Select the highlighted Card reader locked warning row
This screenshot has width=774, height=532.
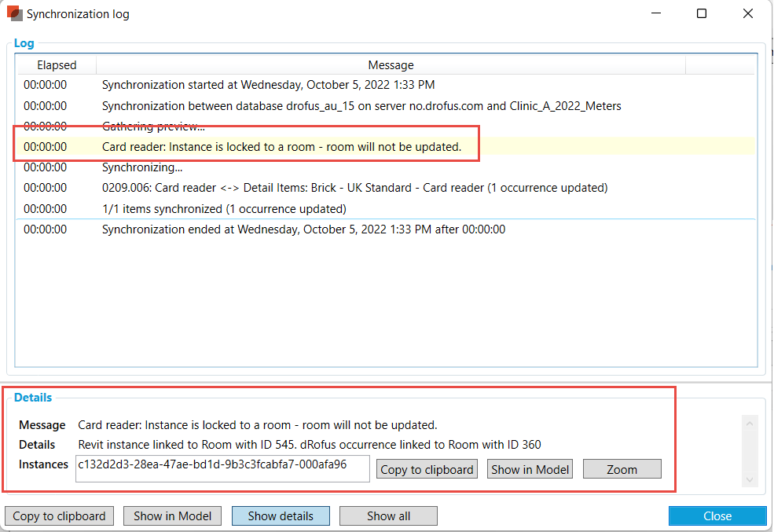pos(281,146)
